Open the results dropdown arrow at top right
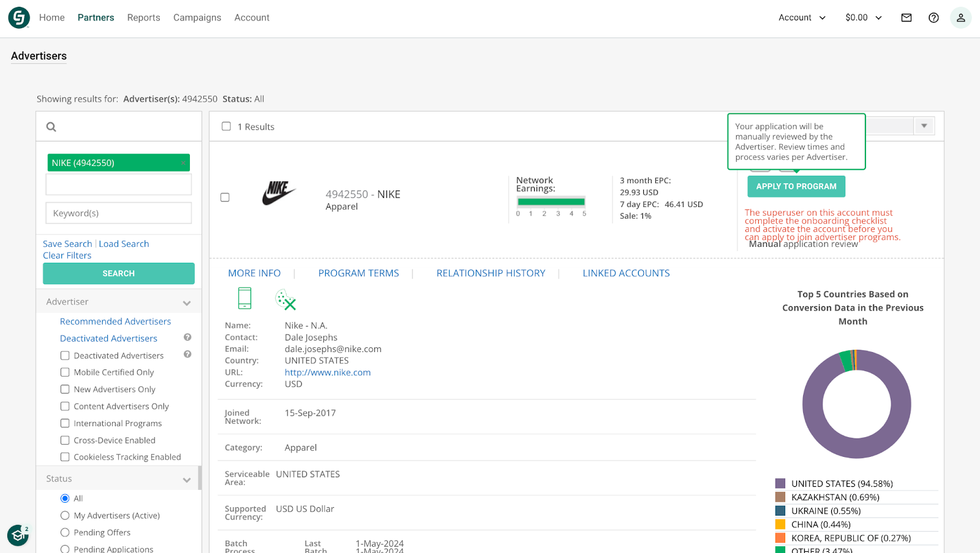The height and width of the screenshot is (553, 980). pyautogui.click(x=924, y=126)
